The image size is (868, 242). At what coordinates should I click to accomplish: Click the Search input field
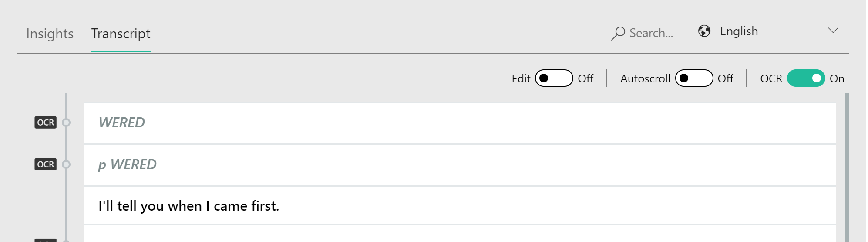tap(651, 33)
